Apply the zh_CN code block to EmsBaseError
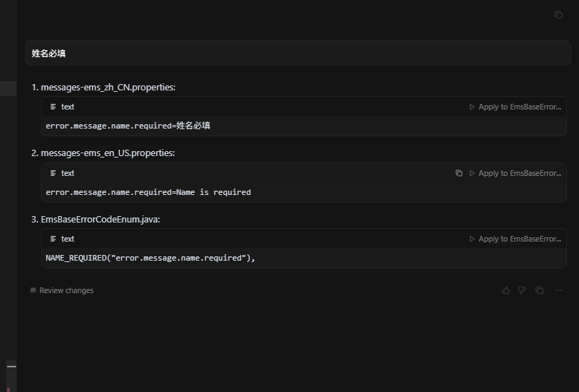Screen dimensions: 579x392 [515, 107]
